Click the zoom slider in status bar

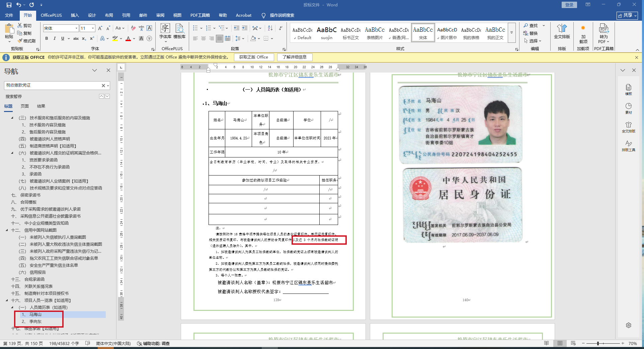(x=598, y=343)
